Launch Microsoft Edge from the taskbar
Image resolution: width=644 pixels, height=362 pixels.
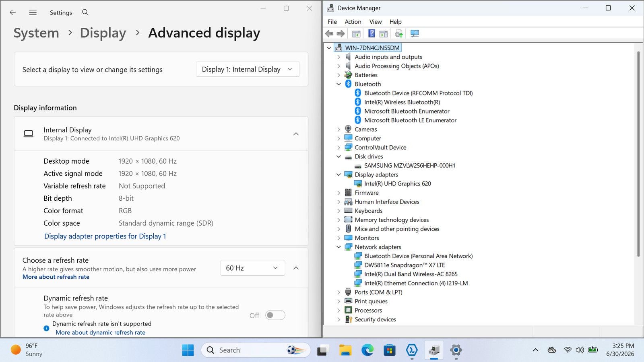(x=367, y=350)
